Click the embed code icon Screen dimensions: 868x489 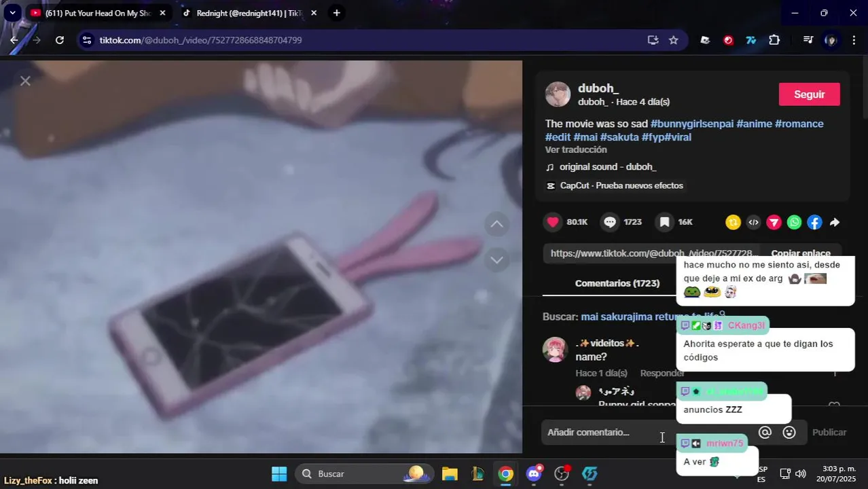coord(753,222)
